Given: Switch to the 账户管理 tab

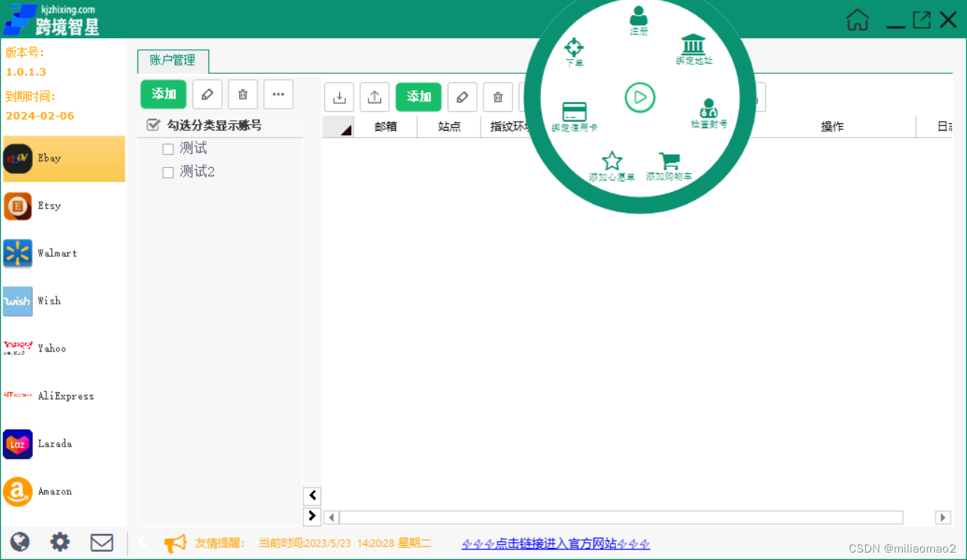Looking at the screenshot, I should pos(173,60).
